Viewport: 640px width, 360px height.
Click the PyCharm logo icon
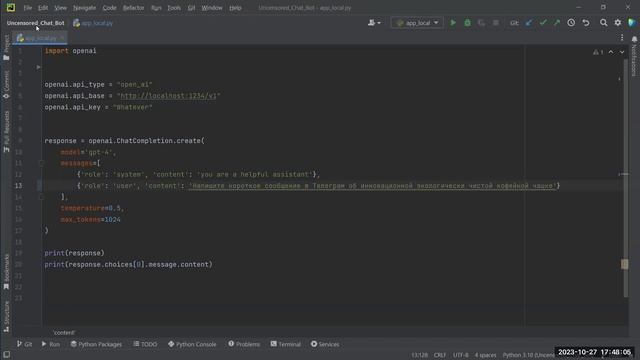click(11, 7)
